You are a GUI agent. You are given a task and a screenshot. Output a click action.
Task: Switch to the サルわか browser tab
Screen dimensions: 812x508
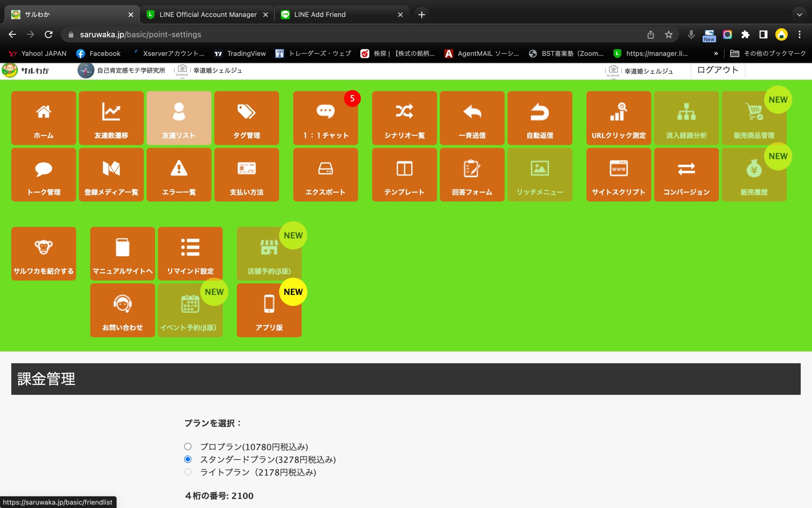[x=72, y=14]
